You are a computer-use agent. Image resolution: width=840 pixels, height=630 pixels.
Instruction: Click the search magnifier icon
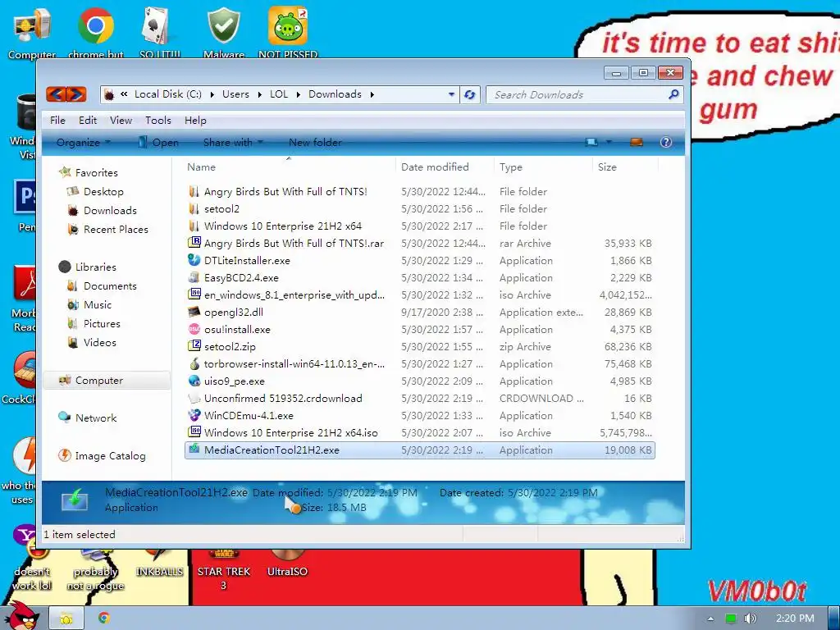coord(673,94)
